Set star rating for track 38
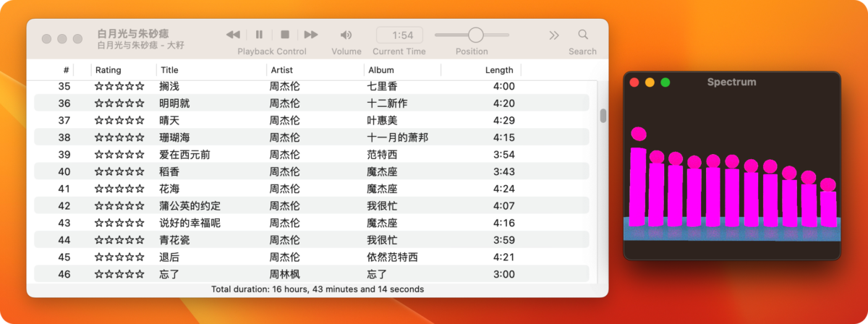868x324 pixels. (119, 137)
